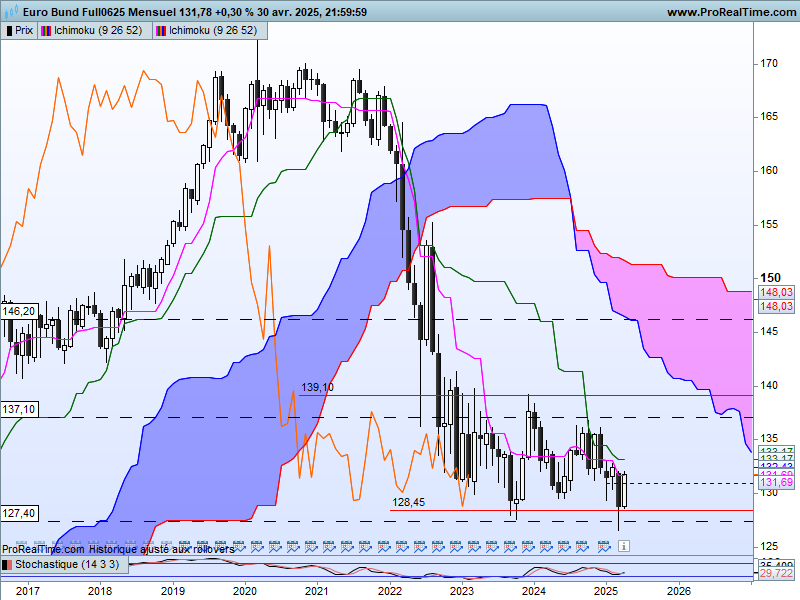800x600 pixels.
Task: Click the upper red 148,03 price tag
Action: tap(776, 292)
